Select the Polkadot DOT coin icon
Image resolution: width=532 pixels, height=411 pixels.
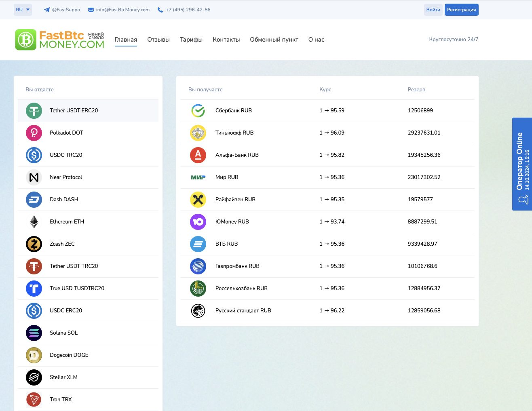tap(34, 133)
